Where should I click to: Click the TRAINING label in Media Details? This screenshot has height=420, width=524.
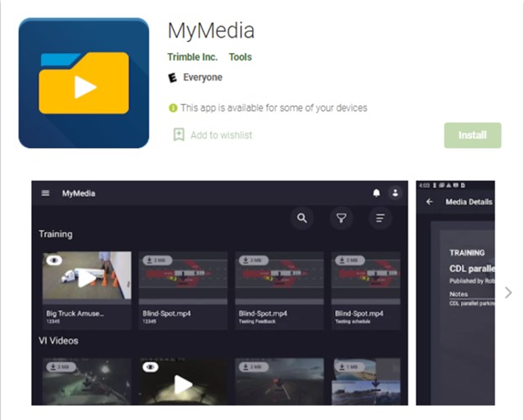click(x=467, y=253)
